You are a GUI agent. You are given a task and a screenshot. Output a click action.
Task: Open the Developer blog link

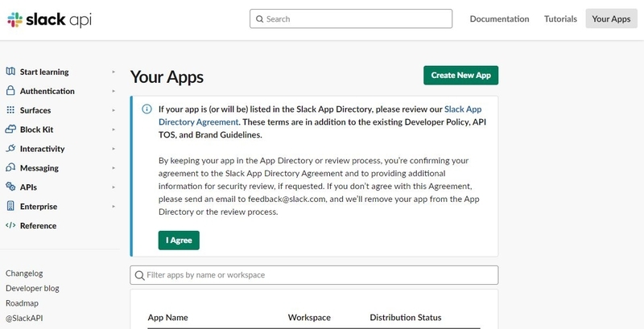tap(32, 289)
